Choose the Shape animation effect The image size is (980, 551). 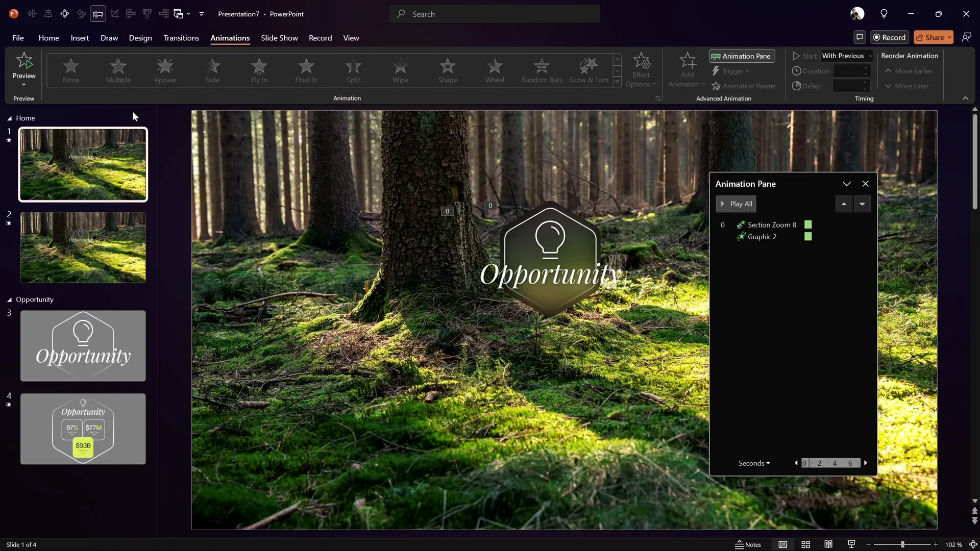pos(447,70)
